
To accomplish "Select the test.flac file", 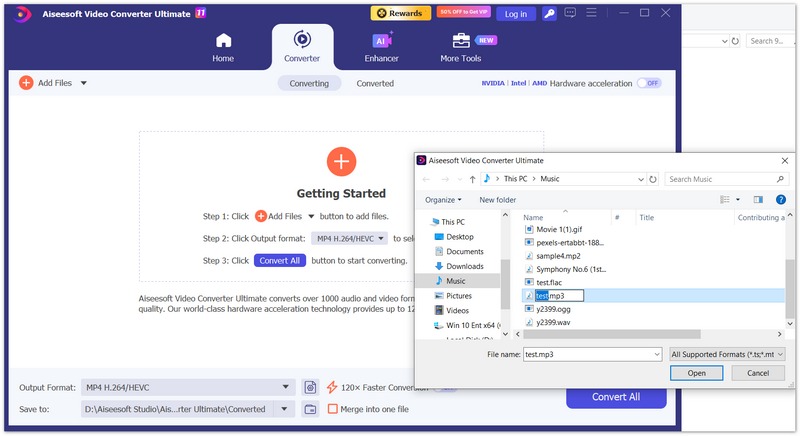I will (543, 283).
